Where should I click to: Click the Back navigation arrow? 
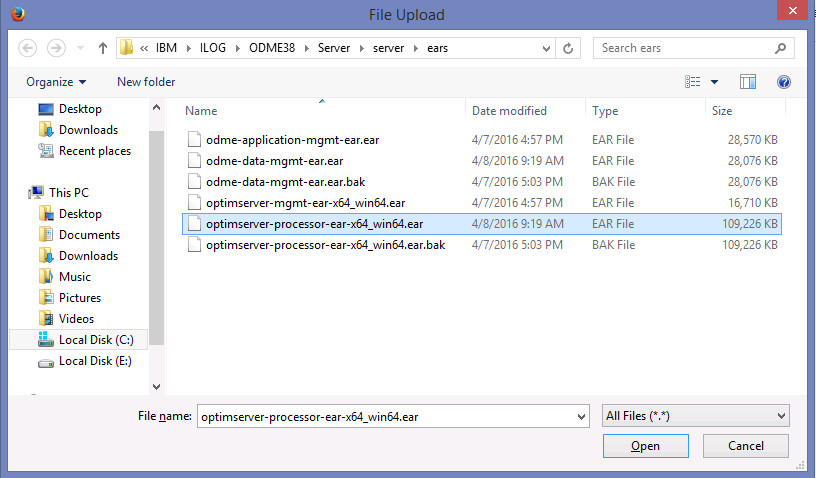tap(28, 48)
